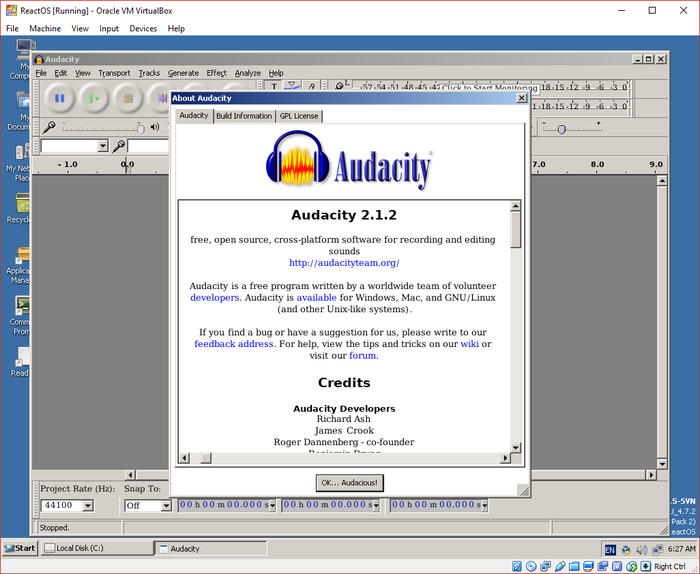Click the OK... Audacious! button
This screenshot has width=700, height=574.
349,483
